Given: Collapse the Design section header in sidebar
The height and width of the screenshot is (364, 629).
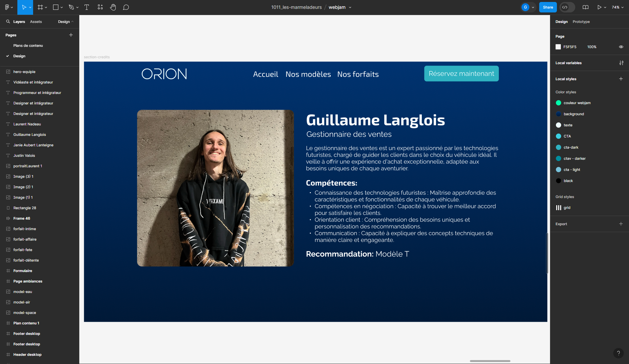Looking at the screenshot, I should pyautogui.click(x=66, y=22).
